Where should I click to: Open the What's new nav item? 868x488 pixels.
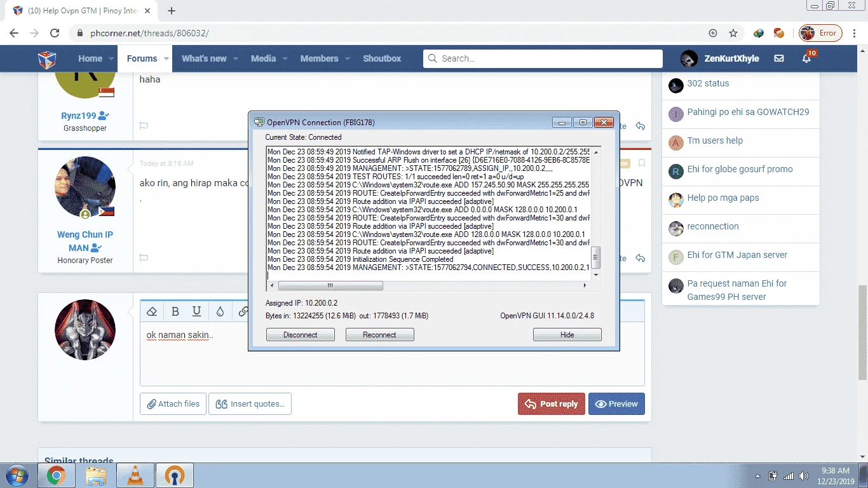pyautogui.click(x=204, y=58)
